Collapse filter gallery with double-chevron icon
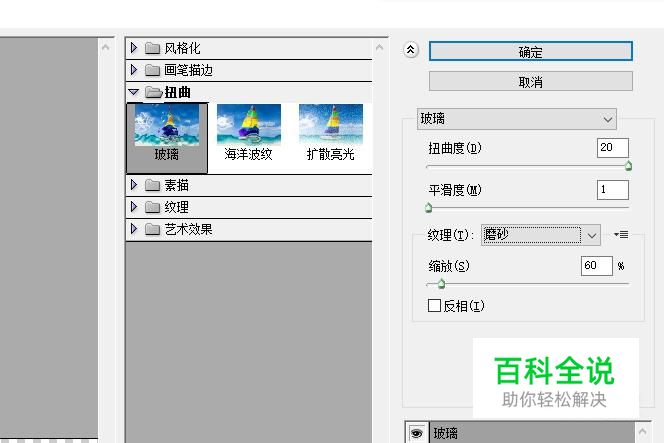Image resolution: width=664 pixels, height=443 pixels. point(410,50)
